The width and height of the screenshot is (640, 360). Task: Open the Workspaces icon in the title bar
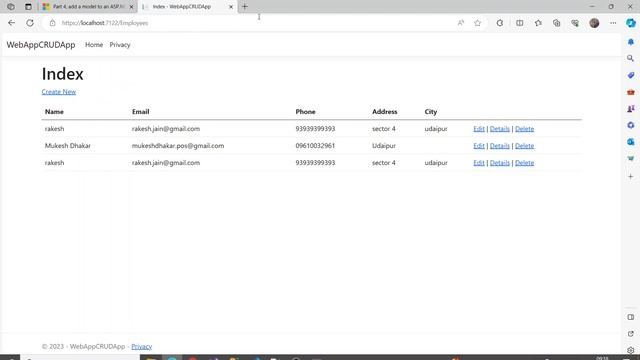[x=11, y=7]
